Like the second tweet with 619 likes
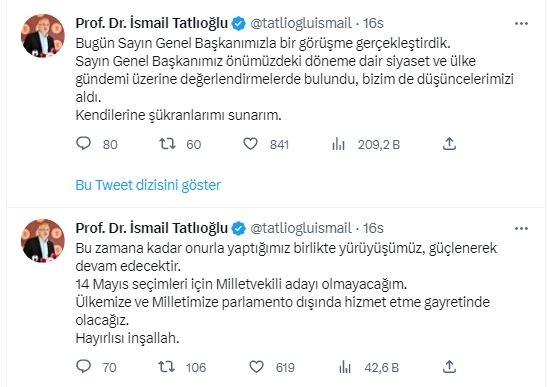Screen dimensions: 547x387 coord(256,366)
